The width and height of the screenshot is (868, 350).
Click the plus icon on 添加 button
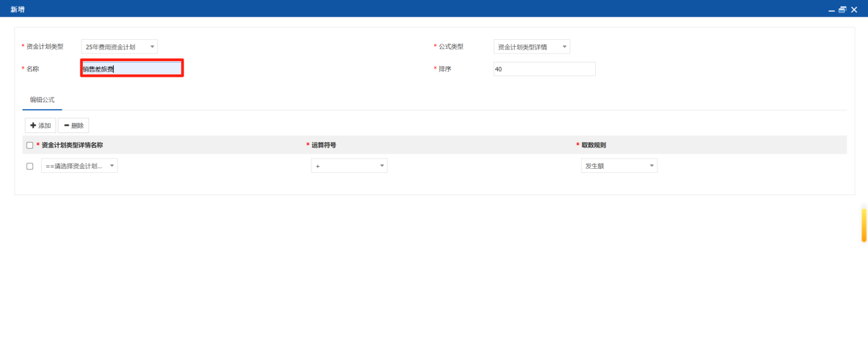coord(33,126)
